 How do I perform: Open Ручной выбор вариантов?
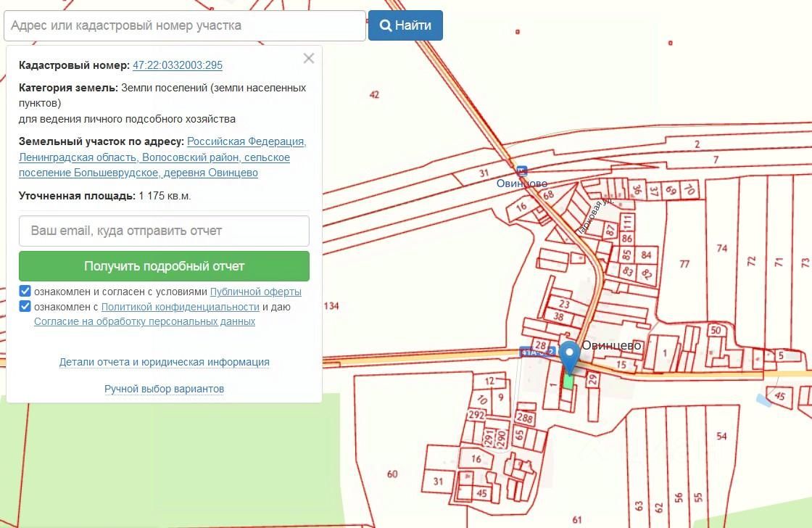pyautogui.click(x=164, y=389)
